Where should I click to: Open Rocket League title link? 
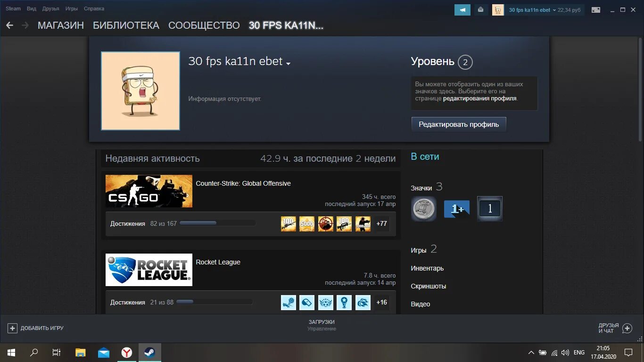218,262
